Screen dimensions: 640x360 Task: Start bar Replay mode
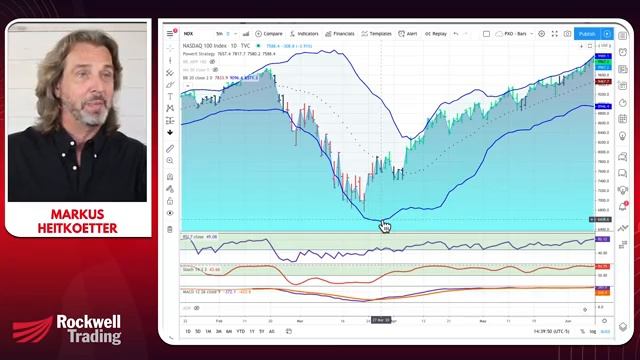coord(436,33)
